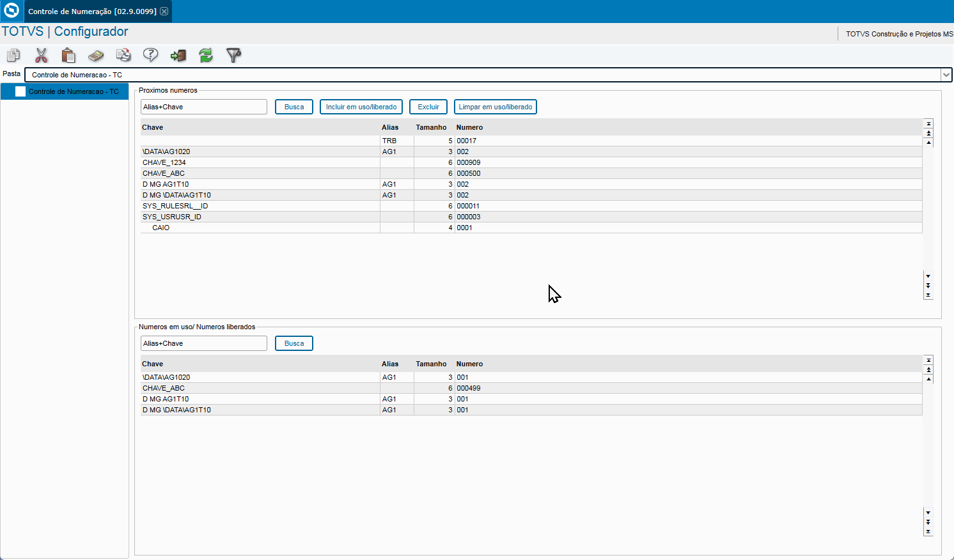This screenshot has width=954, height=560.
Task: Close the Controle de Numeração tab
Action: coord(164,12)
